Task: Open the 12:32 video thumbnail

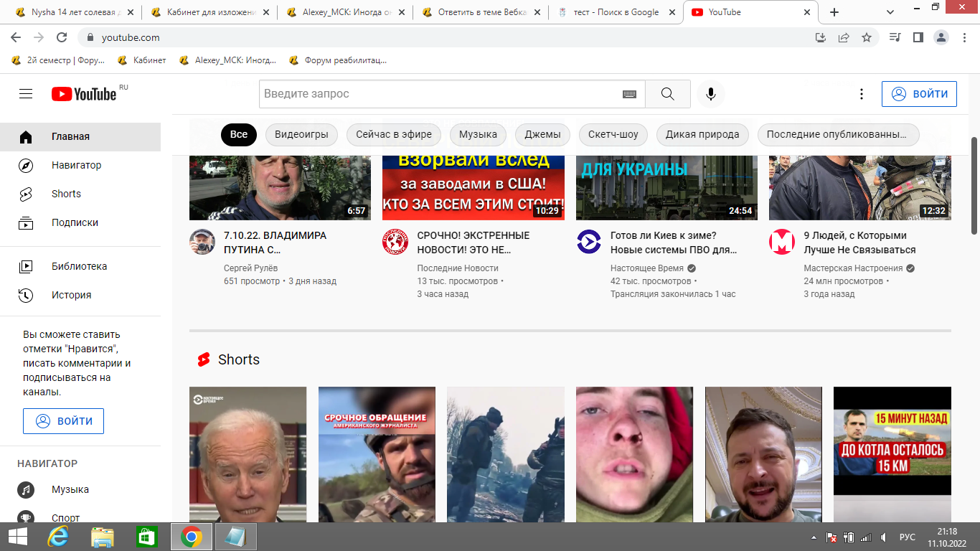Action: click(860, 187)
